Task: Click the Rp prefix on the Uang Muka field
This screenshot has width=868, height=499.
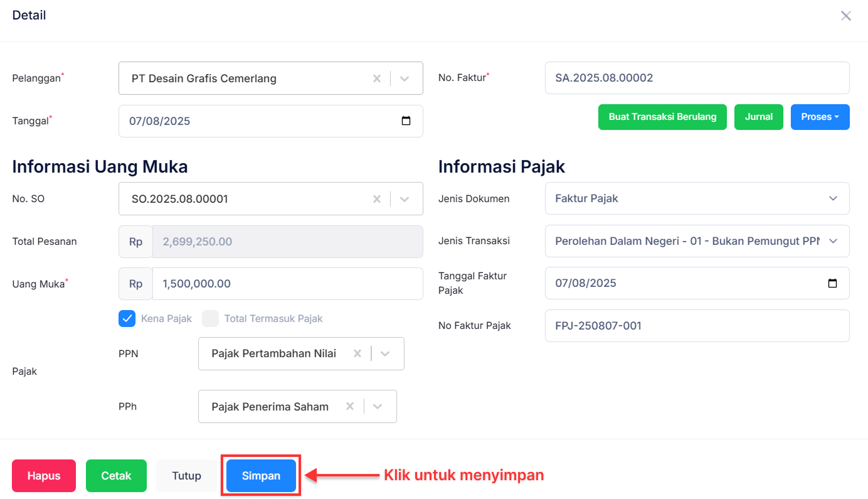Action: coord(135,283)
